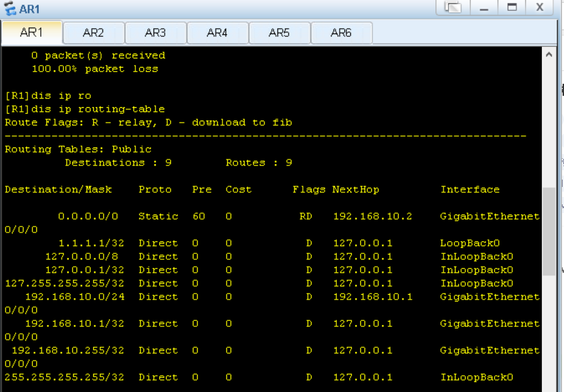The width and height of the screenshot is (564, 392).
Task: Switch to the AR2 tab
Action: (x=94, y=33)
